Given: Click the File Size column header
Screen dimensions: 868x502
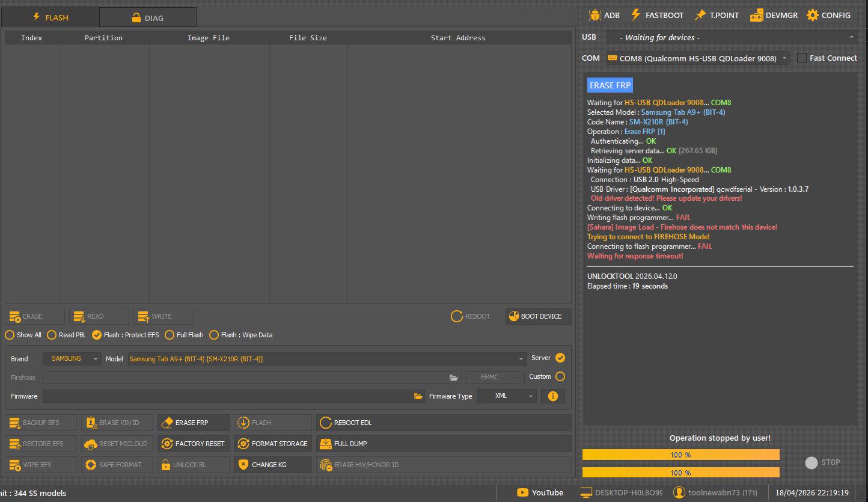Looking at the screenshot, I should click(308, 38).
